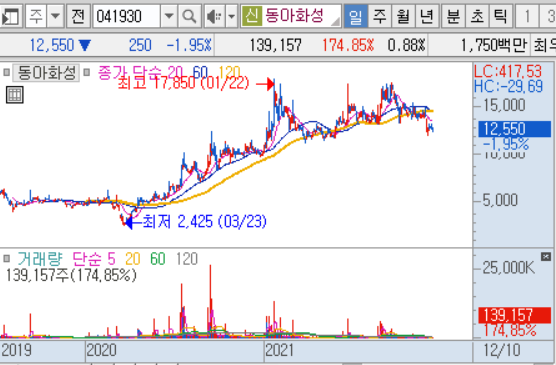The image size is (556, 365).
Task: Click the green 60 volume average label
Action: pyautogui.click(x=157, y=259)
